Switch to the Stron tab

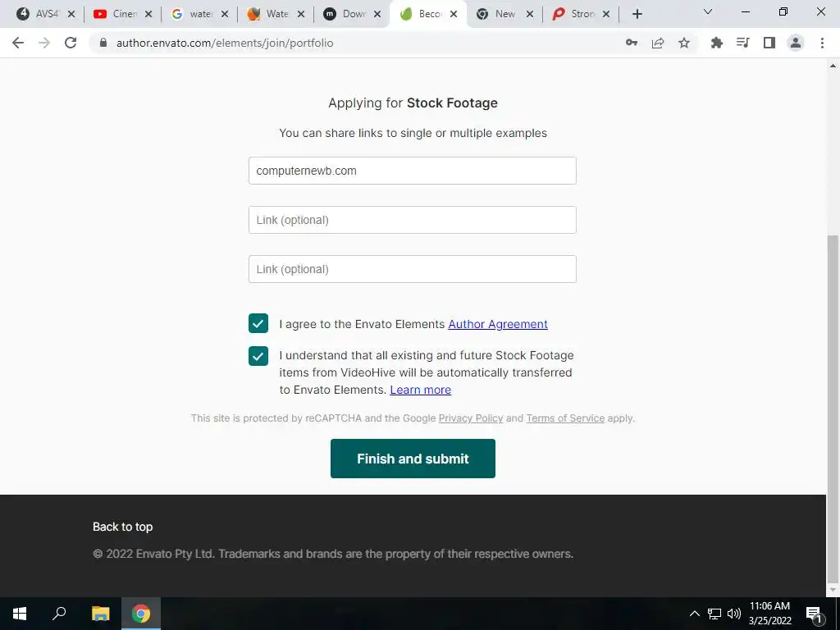[x=573, y=14]
